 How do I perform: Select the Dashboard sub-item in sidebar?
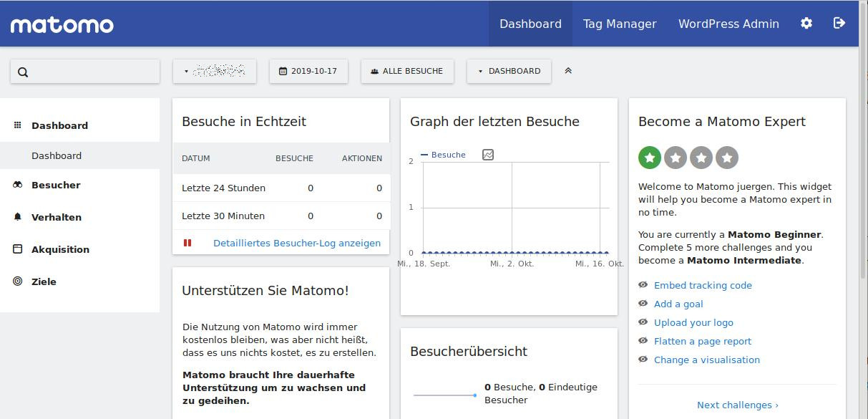tap(57, 155)
